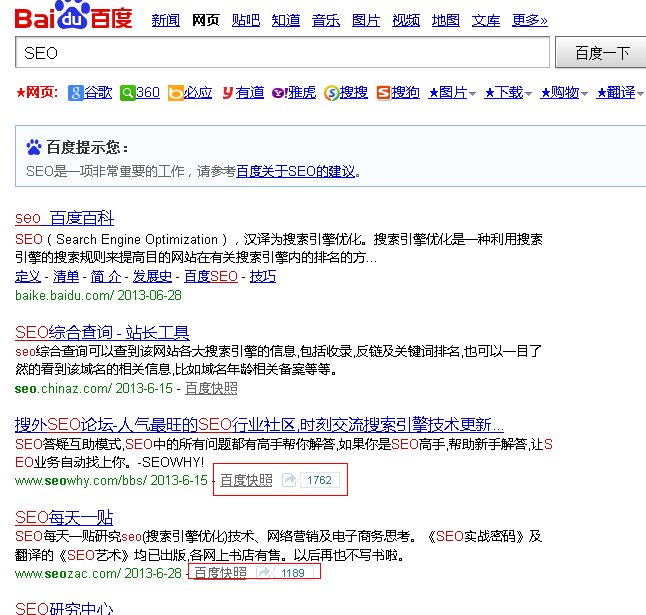Open the 音乐 music tab

coord(326,20)
